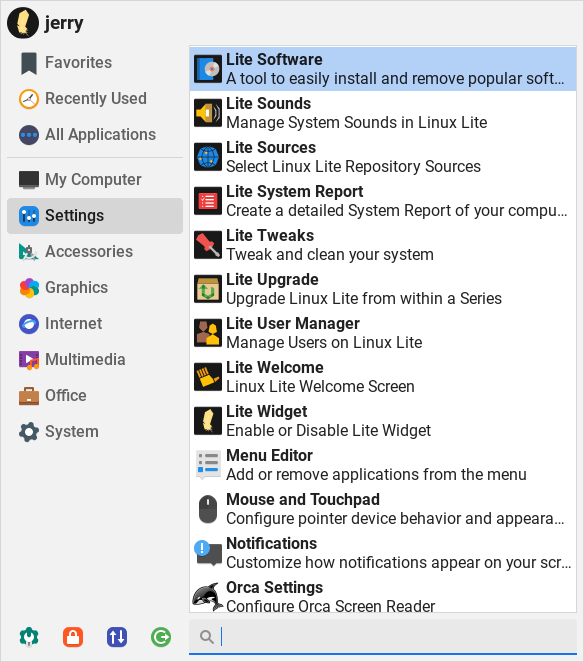Screen dimensions: 584x662
Task: Click the orange lock screen icon
Action: pyautogui.click(x=73, y=637)
